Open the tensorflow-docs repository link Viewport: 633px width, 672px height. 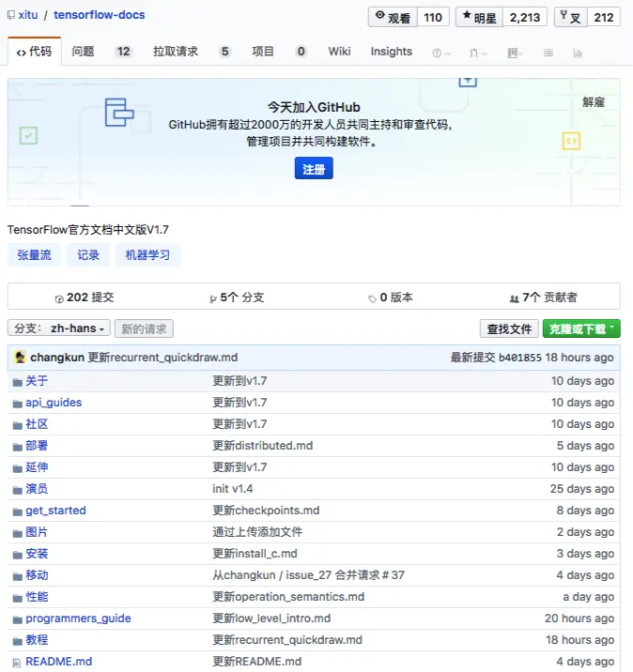tap(99, 15)
